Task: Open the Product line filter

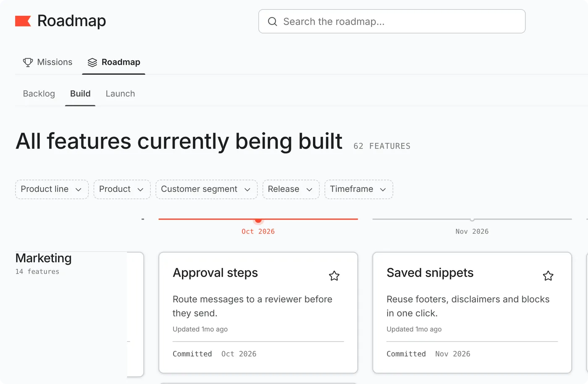Action: point(52,189)
